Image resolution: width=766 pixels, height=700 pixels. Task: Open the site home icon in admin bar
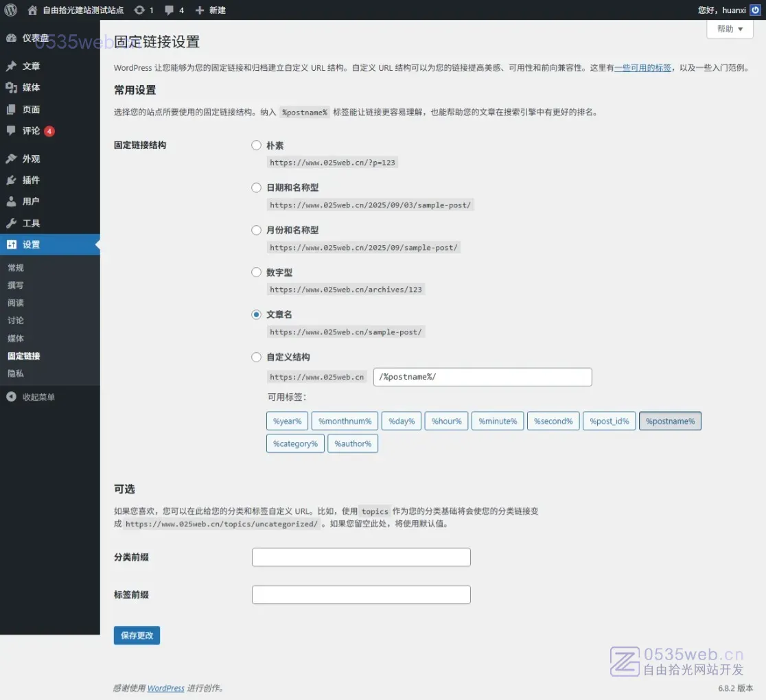click(32, 10)
